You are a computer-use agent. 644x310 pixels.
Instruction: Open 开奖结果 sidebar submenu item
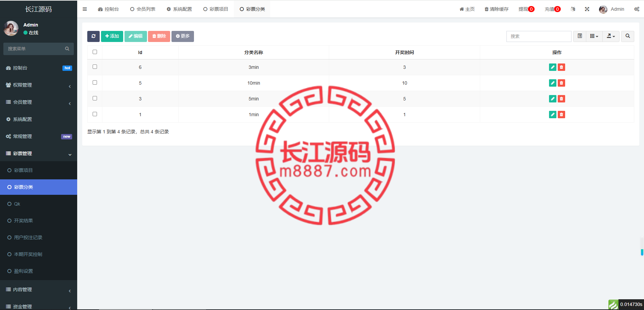pyautogui.click(x=39, y=221)
